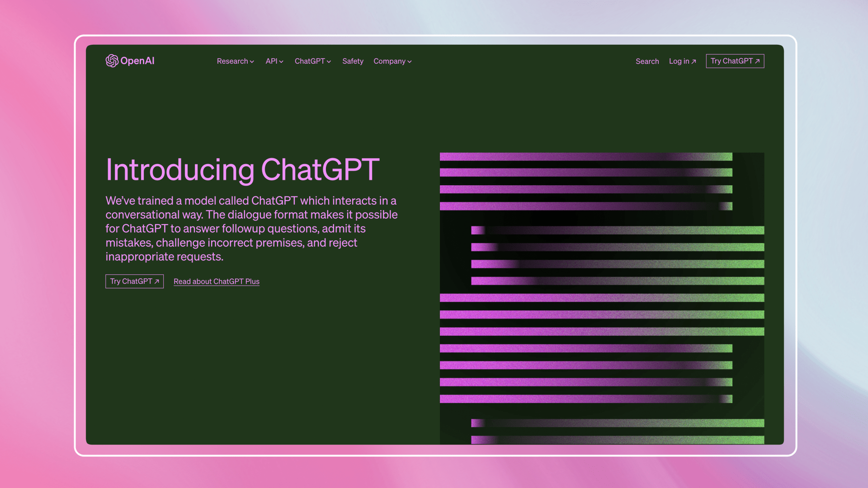This screenshot has height=488, width=868.
Task: Click the Log In external link icon
Action: (694, 61)
